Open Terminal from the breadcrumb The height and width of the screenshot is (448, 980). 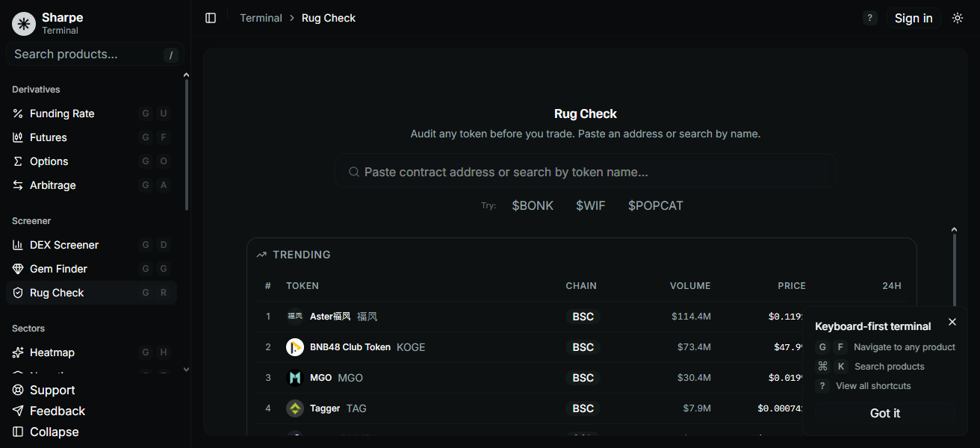pos(261,17)
